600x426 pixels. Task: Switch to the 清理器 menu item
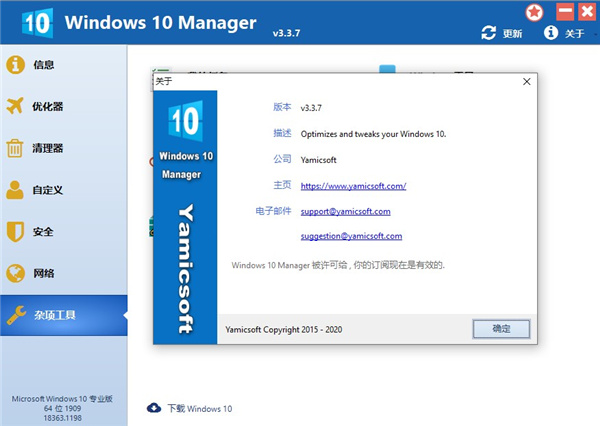[64, 148]
